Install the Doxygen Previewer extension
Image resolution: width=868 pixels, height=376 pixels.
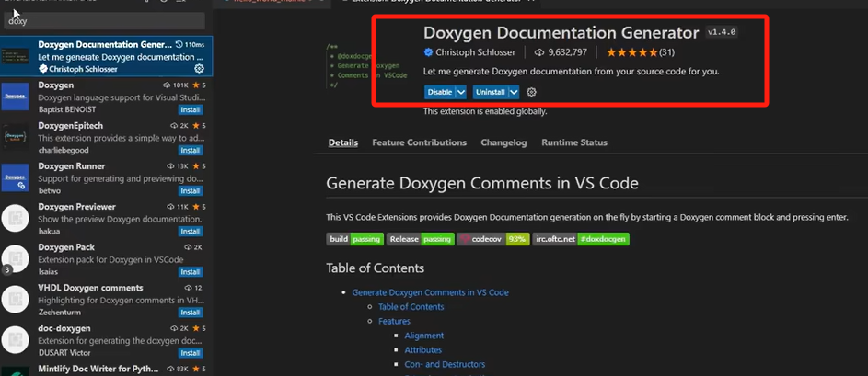pyautogui.click(x=191, y=231)
